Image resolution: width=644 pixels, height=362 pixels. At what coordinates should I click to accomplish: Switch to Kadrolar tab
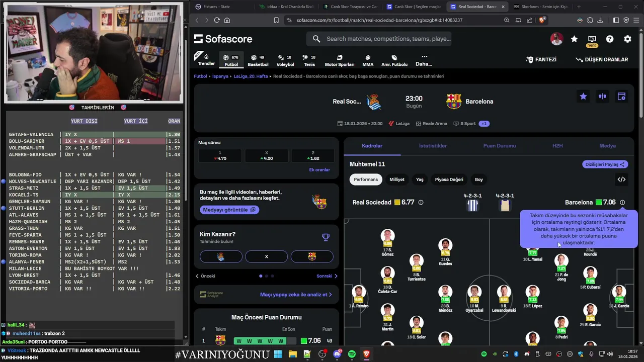tap(372, 146)
